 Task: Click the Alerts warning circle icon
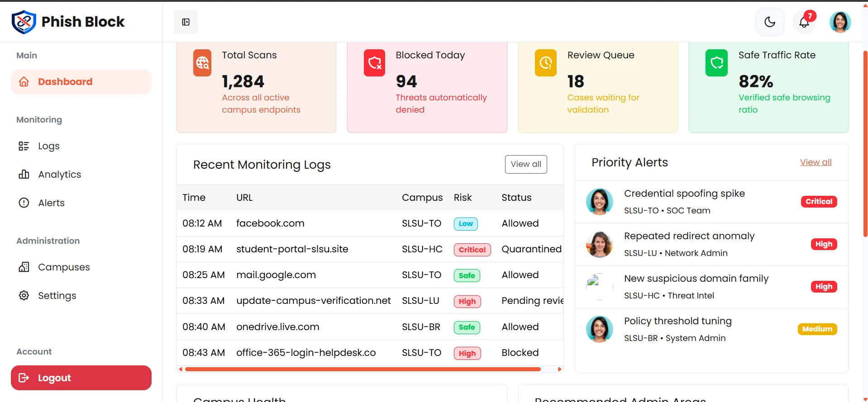(24, 203)
